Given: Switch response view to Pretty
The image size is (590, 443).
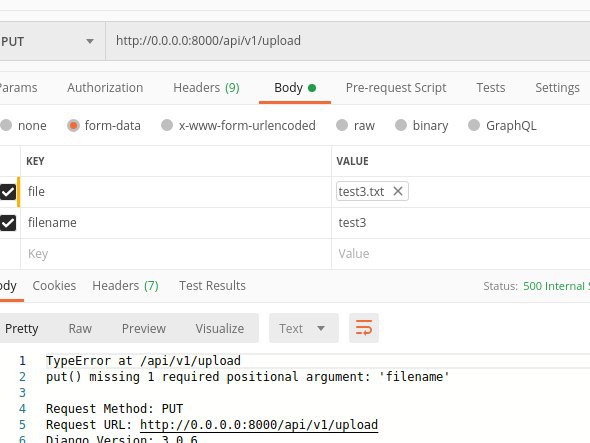Looking at the screenshot, I should click(21, 329).
